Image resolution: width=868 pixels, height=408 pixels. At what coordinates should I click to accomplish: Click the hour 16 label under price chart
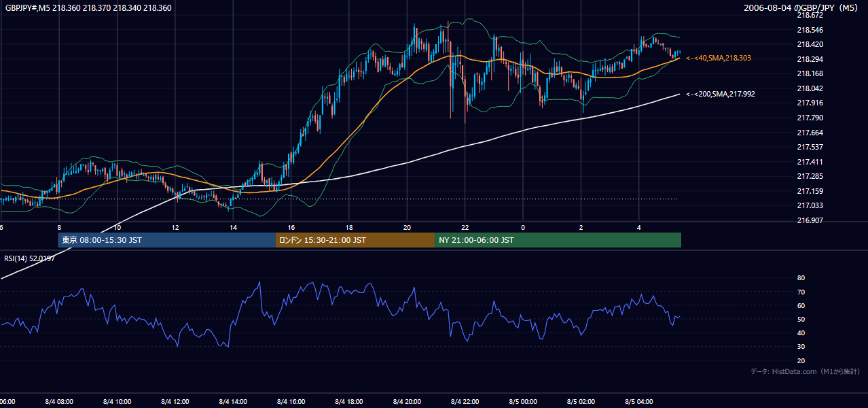coord(291,227)
